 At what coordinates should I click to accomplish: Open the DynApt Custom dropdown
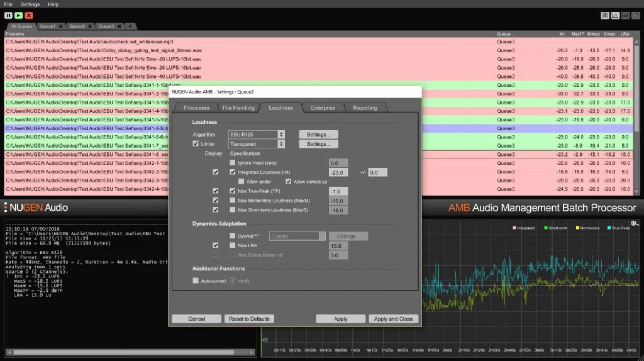[x=297, y=236]
